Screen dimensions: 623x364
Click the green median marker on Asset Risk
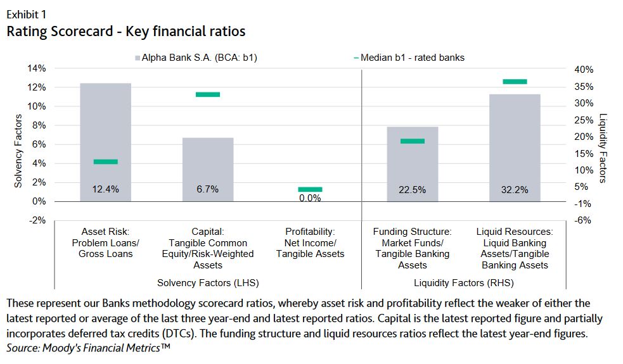point(105,161)
